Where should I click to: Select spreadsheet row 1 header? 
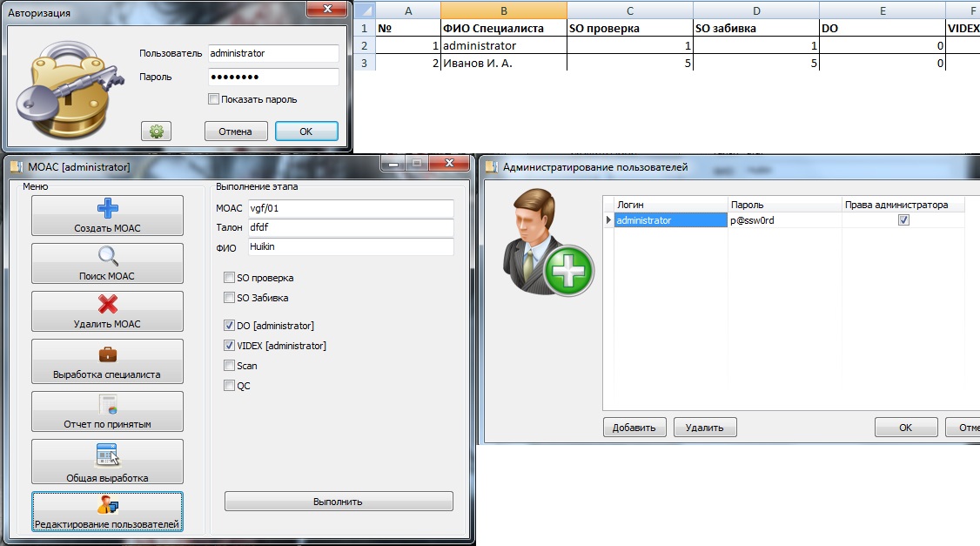coord(365,28)
